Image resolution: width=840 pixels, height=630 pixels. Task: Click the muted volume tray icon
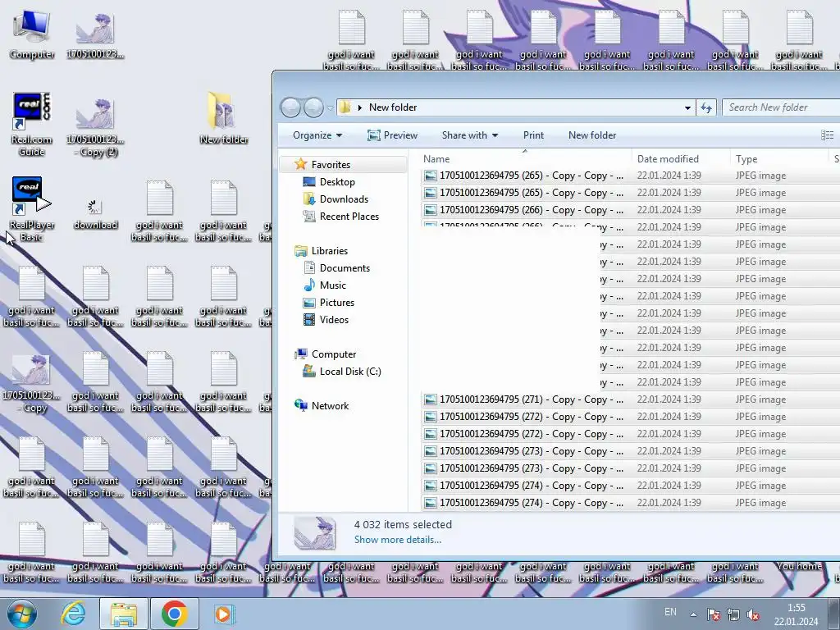753,614
